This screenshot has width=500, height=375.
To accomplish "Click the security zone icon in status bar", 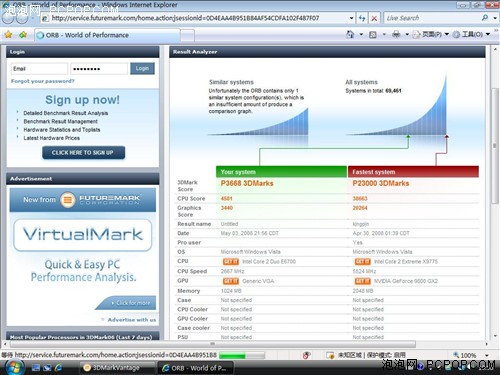I will pos(330,355).
